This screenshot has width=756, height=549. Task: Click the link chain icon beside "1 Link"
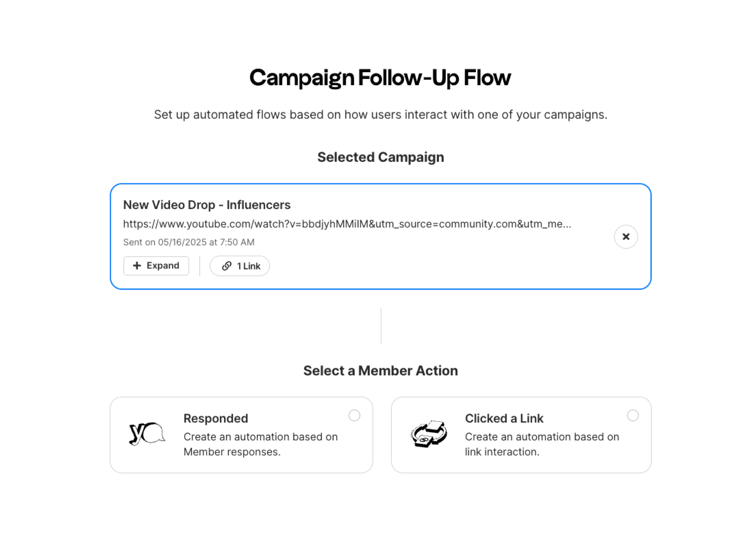226,266
